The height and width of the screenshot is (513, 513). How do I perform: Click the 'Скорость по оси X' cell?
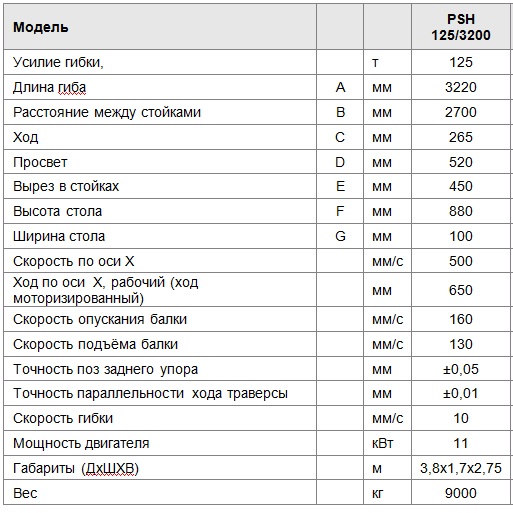tap(160, 261)
